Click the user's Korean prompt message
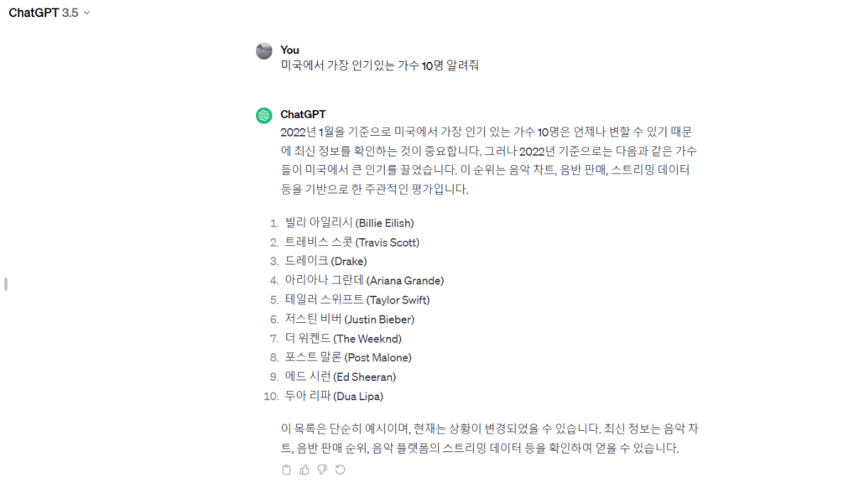This screenshot has height=504, width=859. [x=379, y=65]
